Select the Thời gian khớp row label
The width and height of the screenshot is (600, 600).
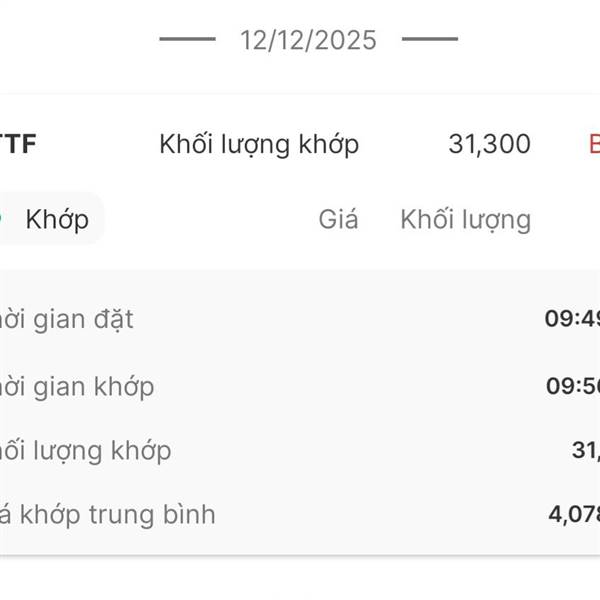[x=77, y=386]
